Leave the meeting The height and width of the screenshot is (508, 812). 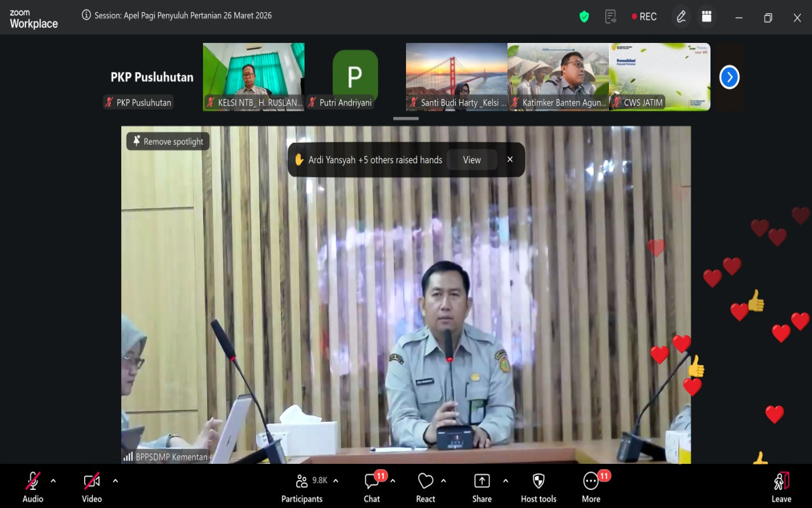click(781, 488)
